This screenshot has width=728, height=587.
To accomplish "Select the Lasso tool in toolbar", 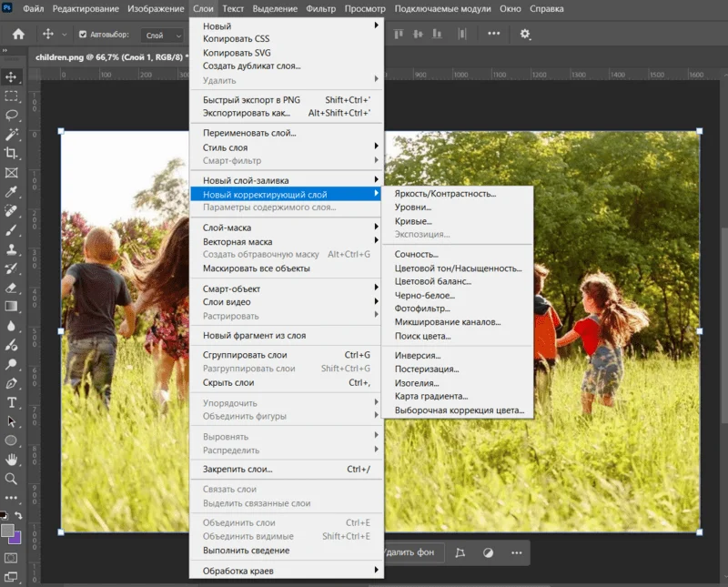I will coord(12,115).
